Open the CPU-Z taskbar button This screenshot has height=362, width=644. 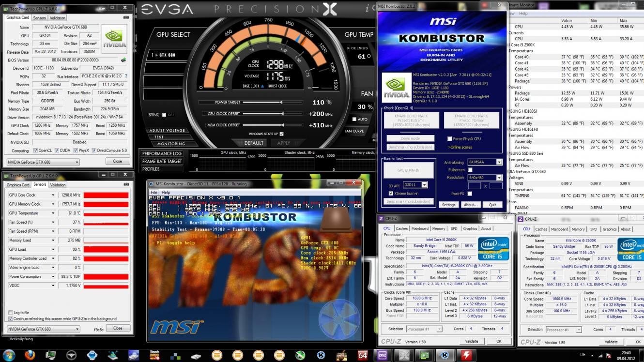coord(383,355)
